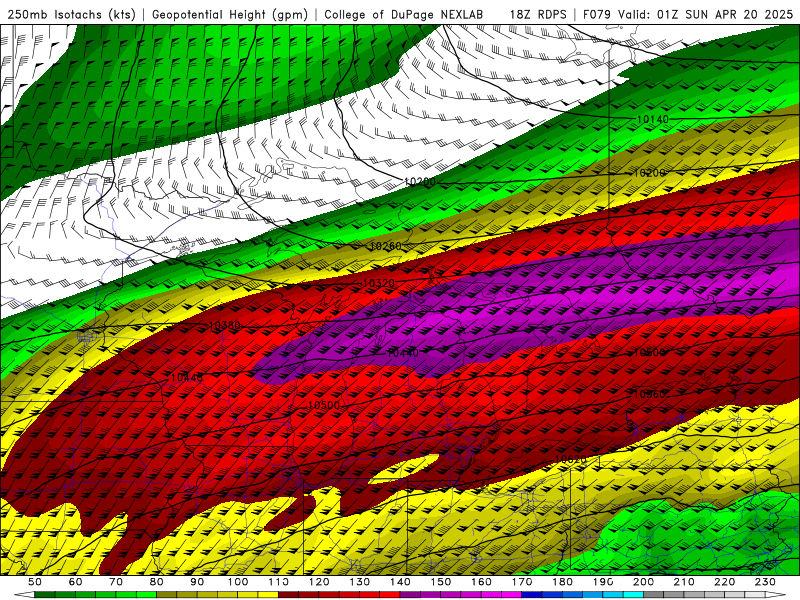The width and height of the screenshot is (800, 600).
Task: Click the 10200 contour label in white area
Action: click(x=420, y=182)
